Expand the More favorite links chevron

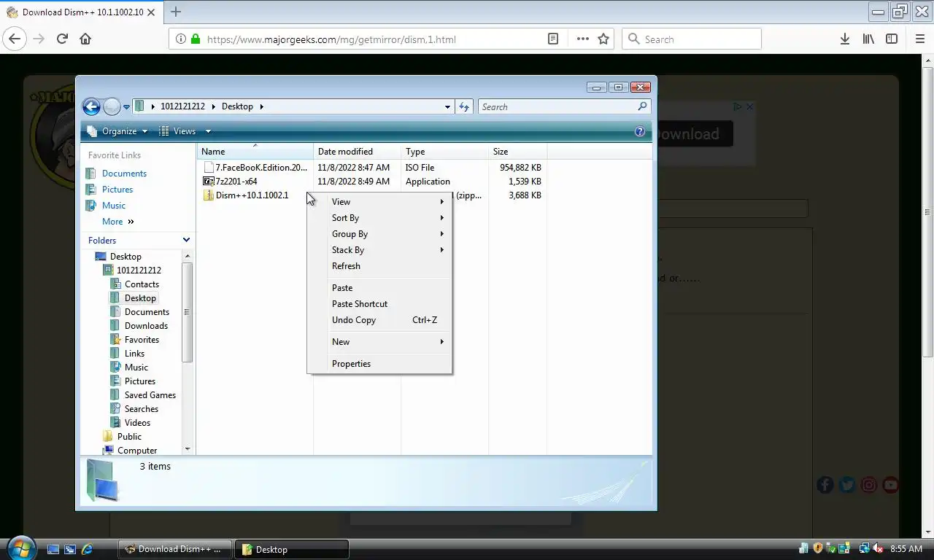tap(131, 222)
